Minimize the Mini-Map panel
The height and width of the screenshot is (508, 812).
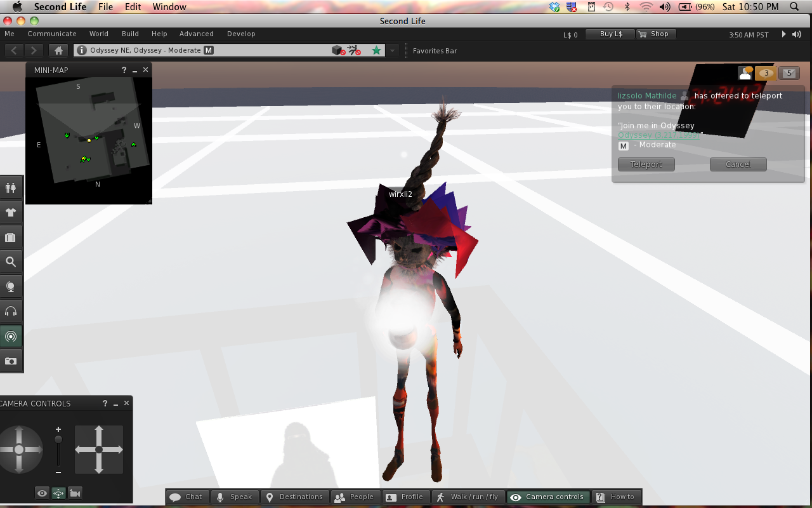coord(134,70)
